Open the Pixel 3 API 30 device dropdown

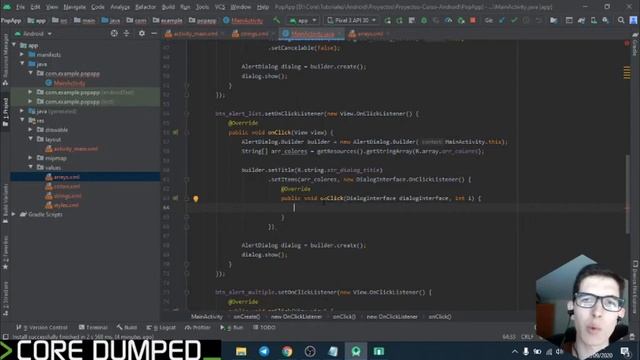(352, 20)
